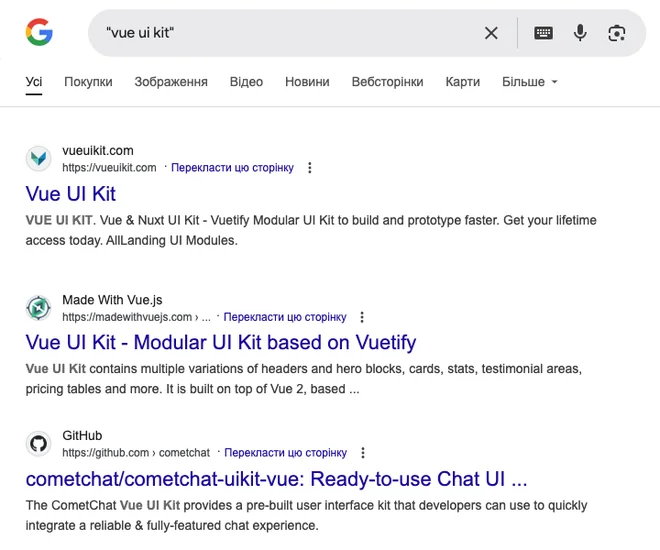Clear the search query with X

[491, 33]
